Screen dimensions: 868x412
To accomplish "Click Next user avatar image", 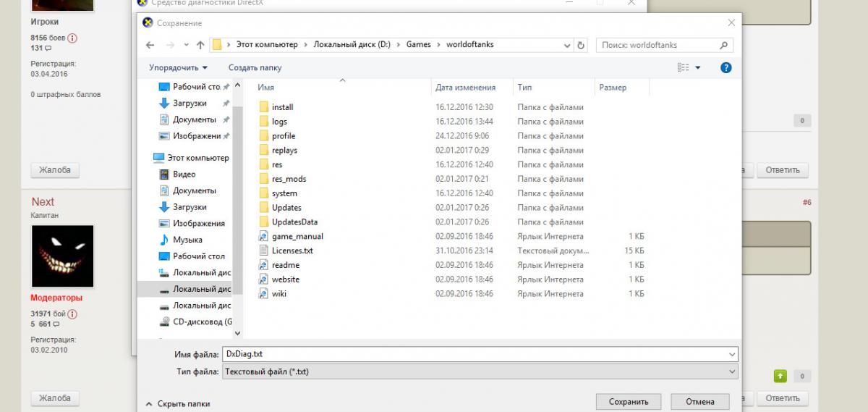I will click(62, 256).
